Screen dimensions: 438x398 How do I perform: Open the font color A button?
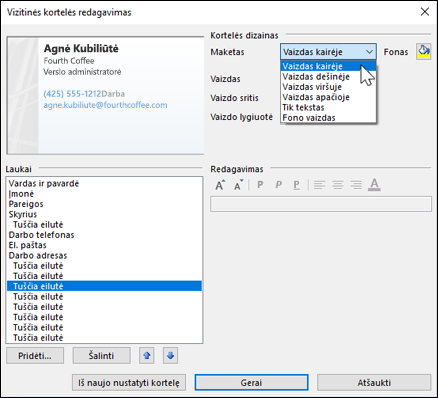pyautogui.click(x=374, y=184)
